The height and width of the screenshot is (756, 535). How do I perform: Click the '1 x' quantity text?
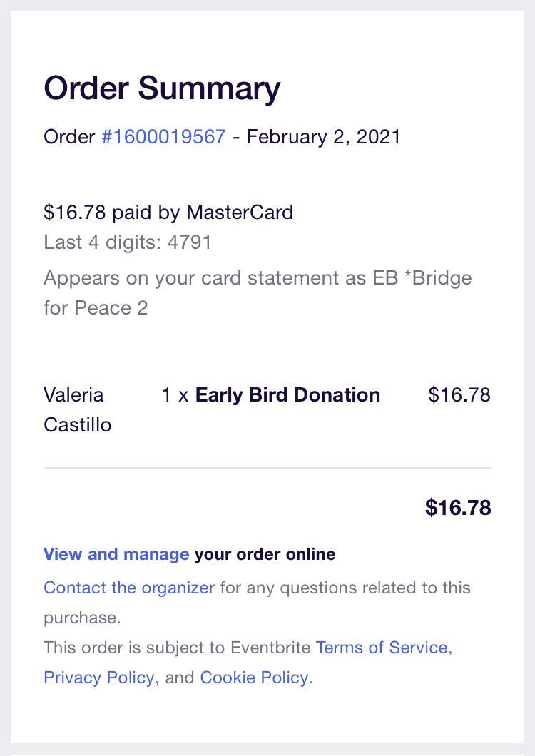(x=175, y=395)
